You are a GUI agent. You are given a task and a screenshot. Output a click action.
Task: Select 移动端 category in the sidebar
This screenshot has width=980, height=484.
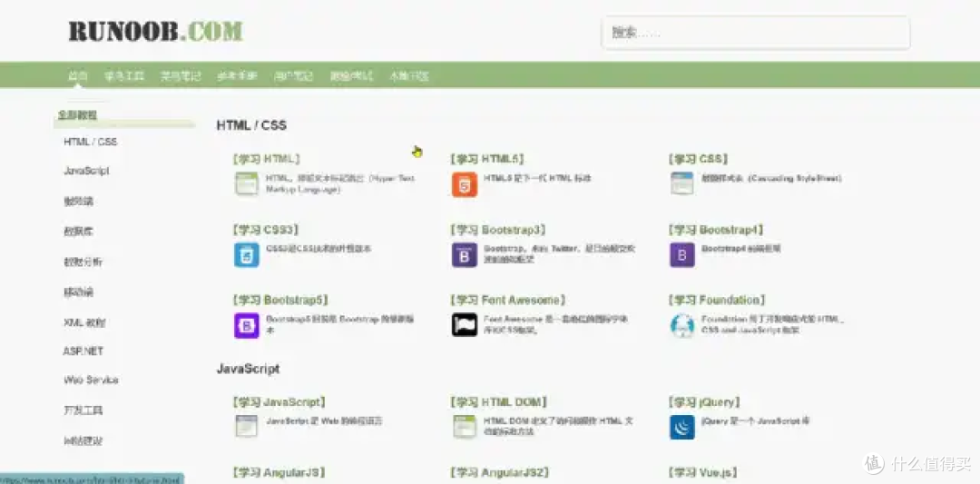click(x=78, y=292)
